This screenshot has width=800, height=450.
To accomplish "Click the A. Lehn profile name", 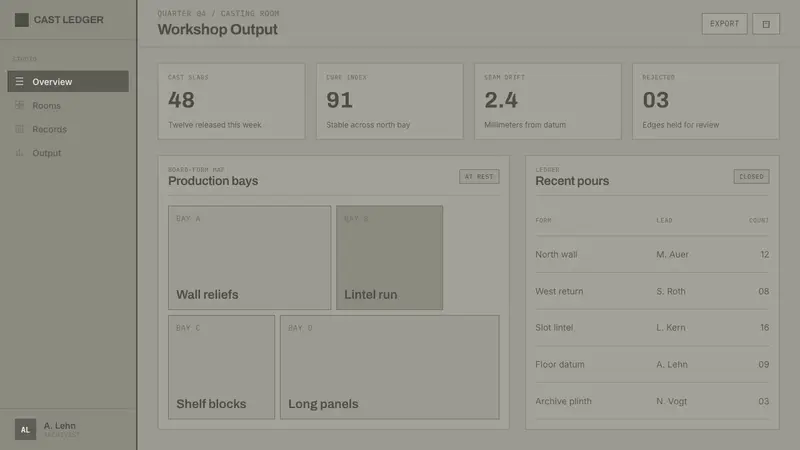I will pyautogui.click(x=59, y=426).
